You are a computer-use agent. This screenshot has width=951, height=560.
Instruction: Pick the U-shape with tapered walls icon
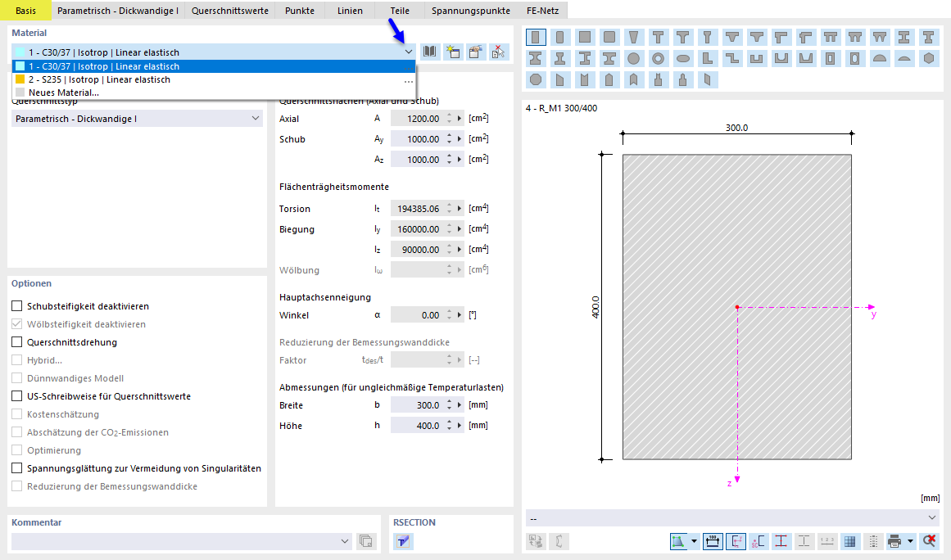[806, 59]
